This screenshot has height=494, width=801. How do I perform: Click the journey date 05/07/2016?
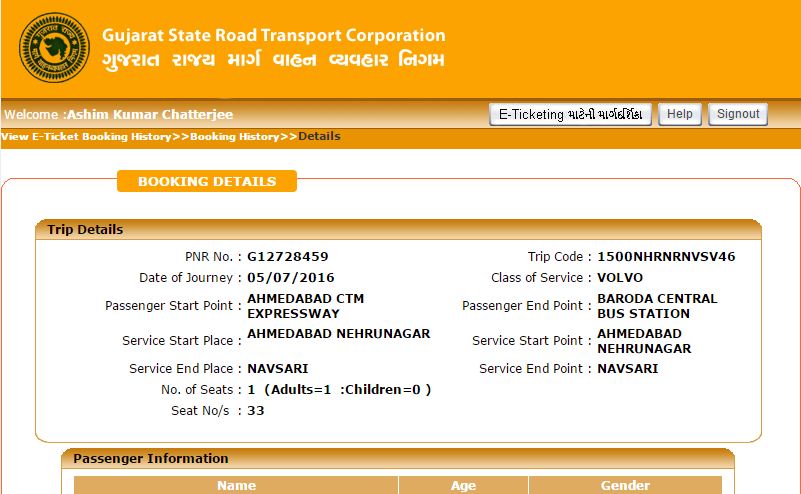(x=291, y=278)
